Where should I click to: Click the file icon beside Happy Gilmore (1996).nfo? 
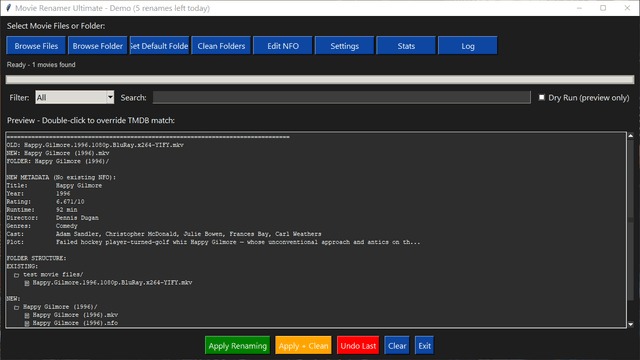[27, 323]
